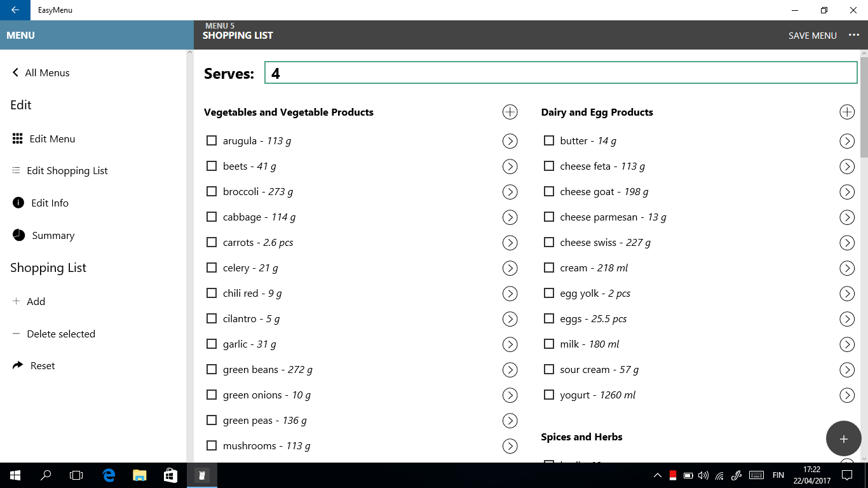Click the SAVE MENU button
The width and height of the screenshot is (868, 488).
[x=812, y=36]
